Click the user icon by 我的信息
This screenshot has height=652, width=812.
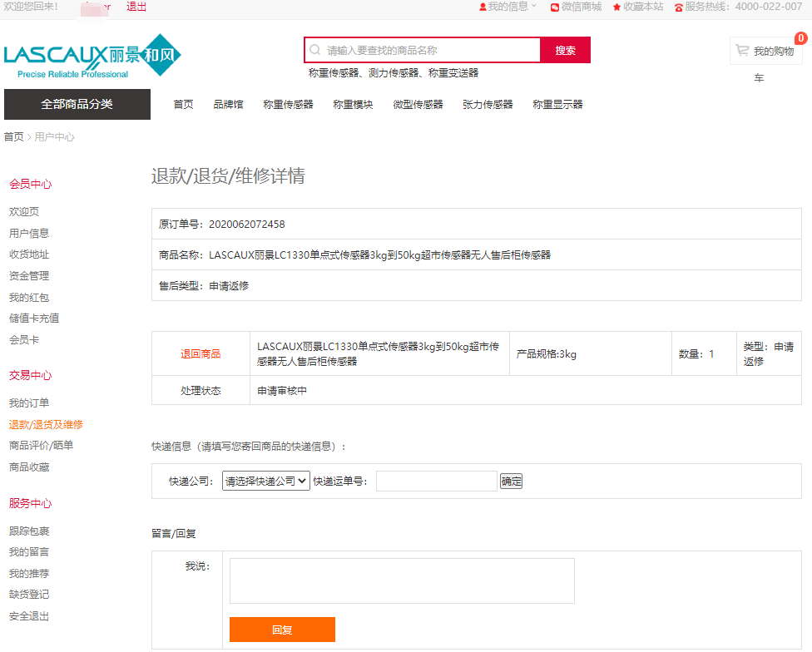point(483,7)
